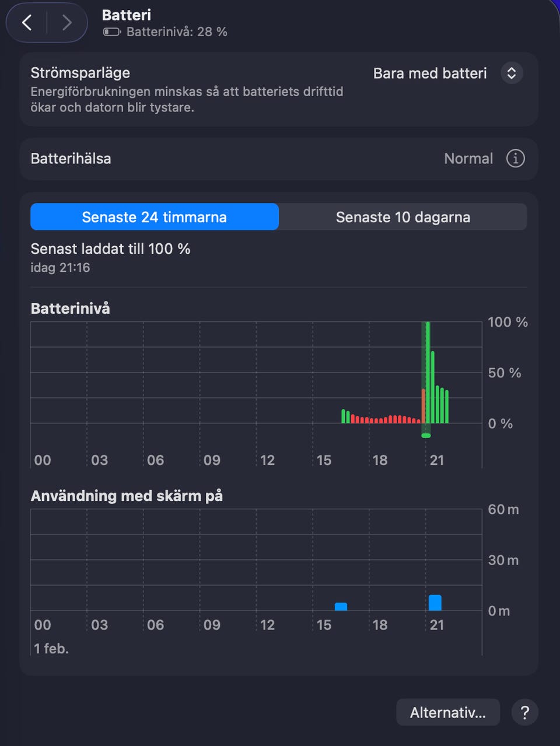Viewport: 560px width, 746px height.
Task: Open the Batterihälsa info icon
Action: [515, 159]
